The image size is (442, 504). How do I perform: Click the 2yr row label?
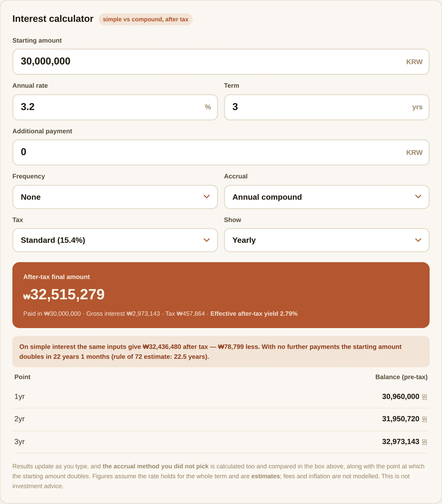(x=20, y=419)
